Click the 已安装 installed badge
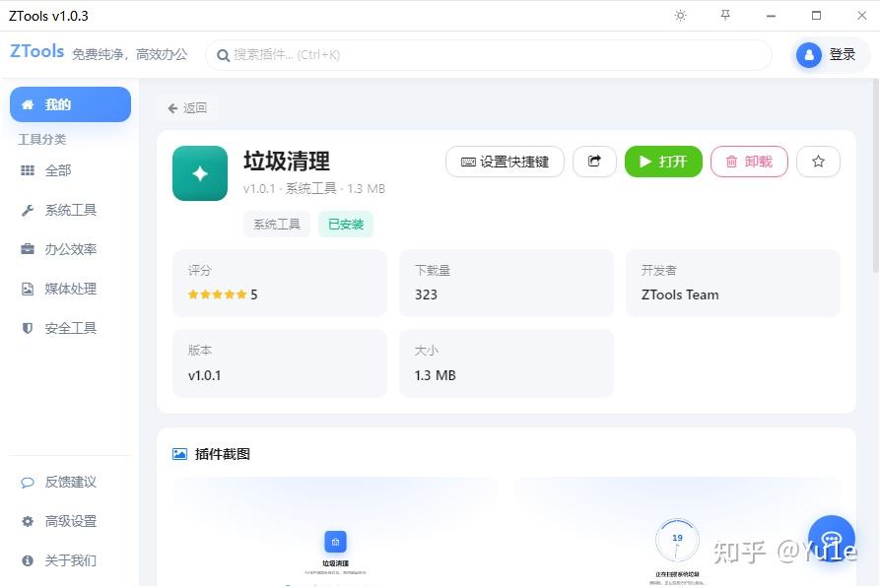This screenshot has height=588, width=880. click(x=346, y=225)
